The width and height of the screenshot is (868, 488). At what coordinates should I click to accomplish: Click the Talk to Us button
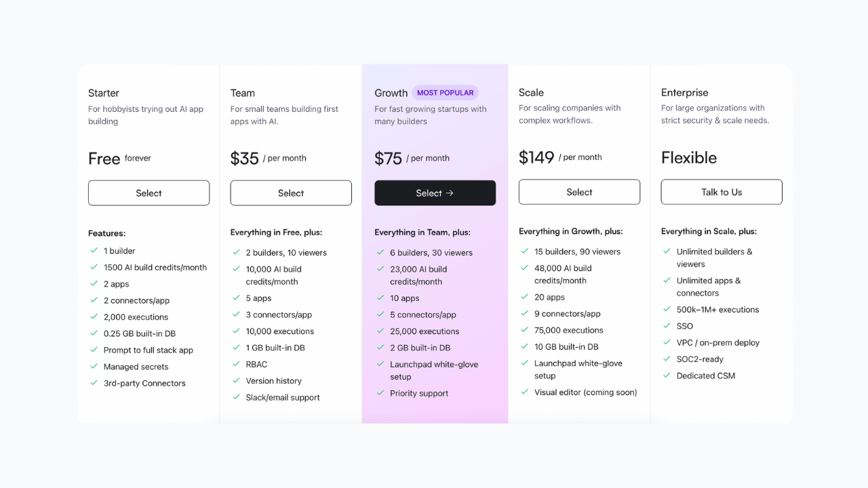click(722, 192)
